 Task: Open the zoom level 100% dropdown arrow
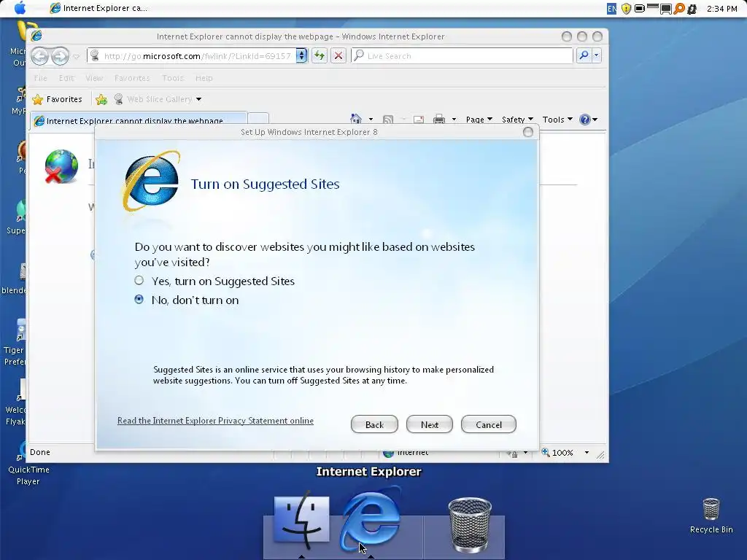[587, 452]
